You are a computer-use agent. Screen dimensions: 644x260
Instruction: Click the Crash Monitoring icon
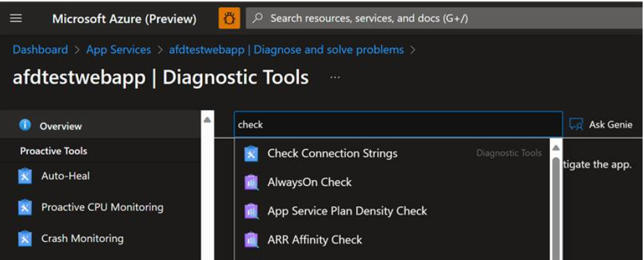point(25,238)
